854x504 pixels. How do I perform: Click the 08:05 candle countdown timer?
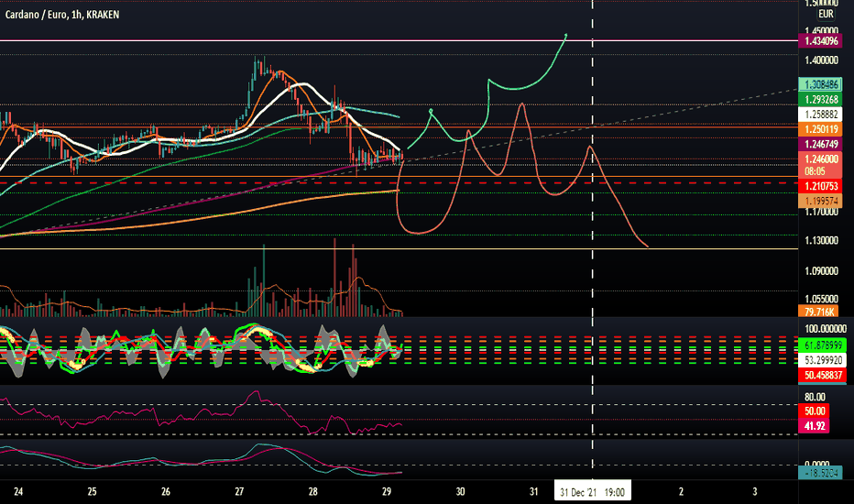click(815, 171)
